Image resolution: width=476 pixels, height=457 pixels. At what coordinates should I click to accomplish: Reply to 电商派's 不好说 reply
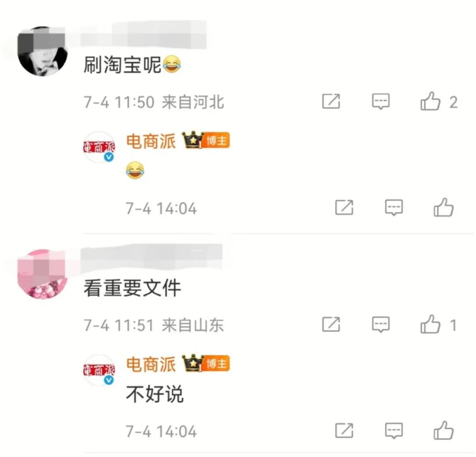point(394,430)
